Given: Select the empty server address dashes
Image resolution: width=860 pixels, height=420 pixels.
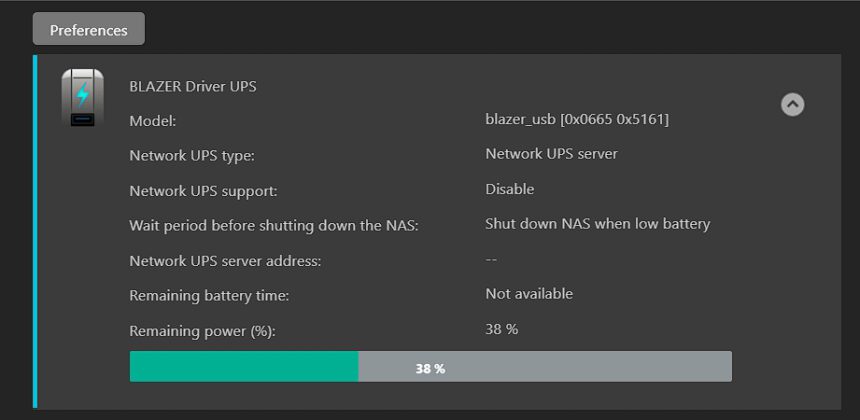Looking at the screenshot, I should pos(491,259).
